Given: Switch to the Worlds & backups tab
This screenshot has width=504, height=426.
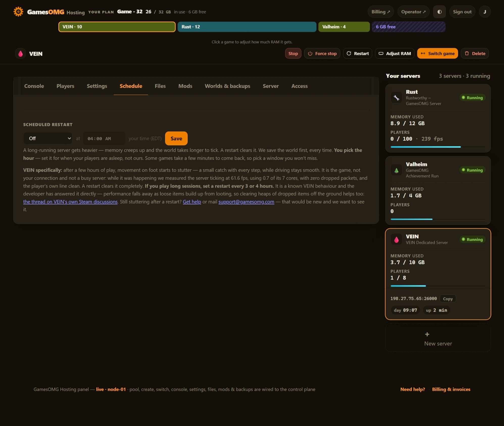Looking at the screenshot, I should 227,86.
